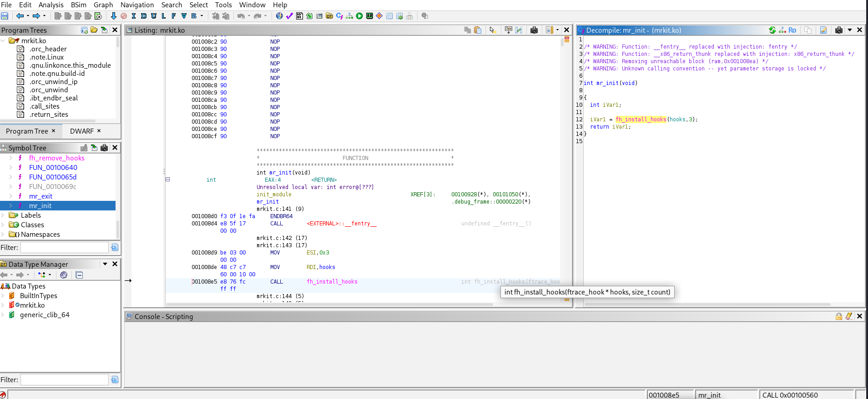The width and height of the screenshot is (868, 399).
Task: Expand the Labels folder in Symbol Tree
Action: (3, 215)
